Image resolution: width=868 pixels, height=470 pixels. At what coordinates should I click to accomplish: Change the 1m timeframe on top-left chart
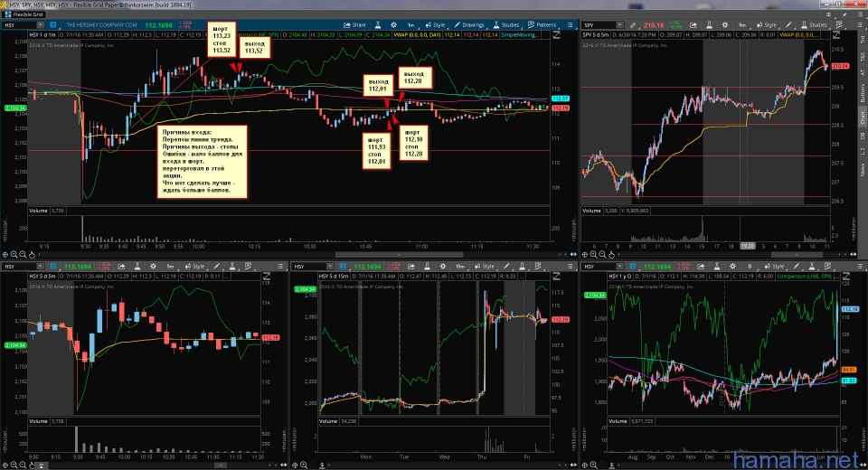[x=411, y=25]
